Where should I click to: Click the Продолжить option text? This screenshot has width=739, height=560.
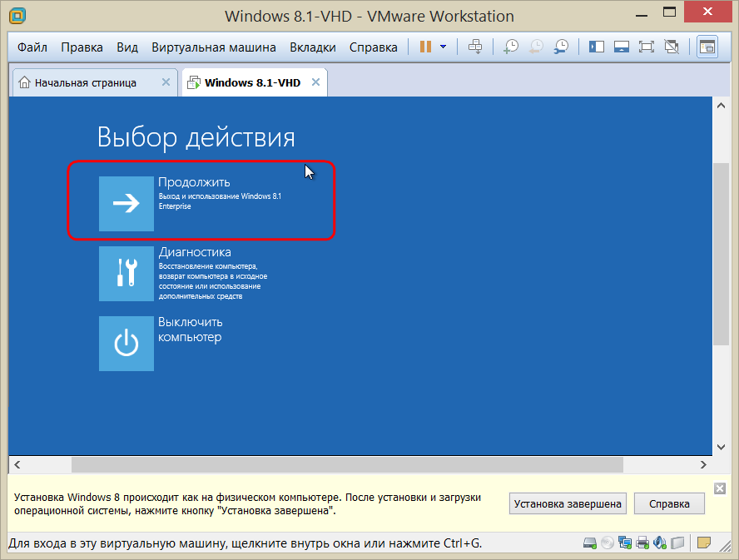coord(194,182)
